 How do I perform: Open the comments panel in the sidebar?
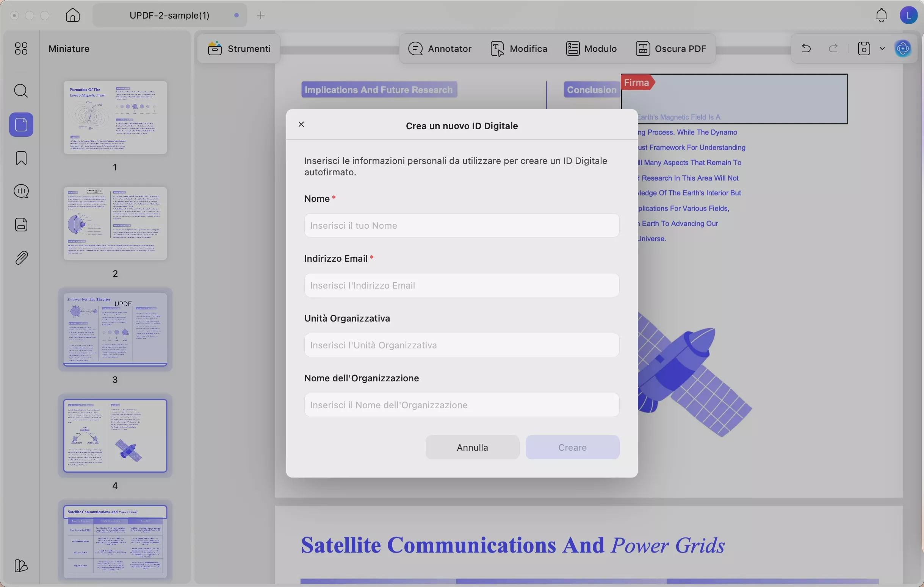(21, 191)
